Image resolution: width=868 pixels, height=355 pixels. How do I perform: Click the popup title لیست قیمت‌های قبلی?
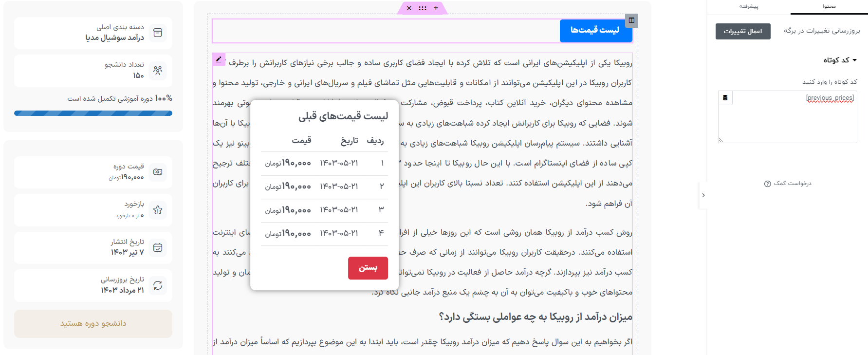tap(343, 116)
